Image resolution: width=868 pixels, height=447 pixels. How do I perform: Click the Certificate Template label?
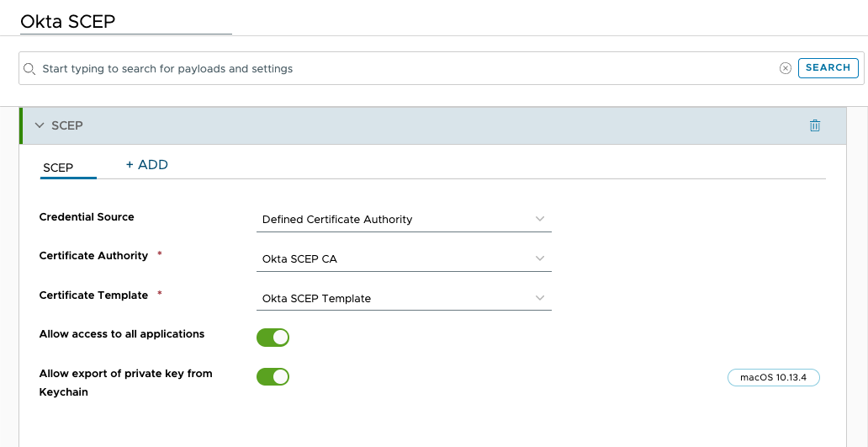93,295
